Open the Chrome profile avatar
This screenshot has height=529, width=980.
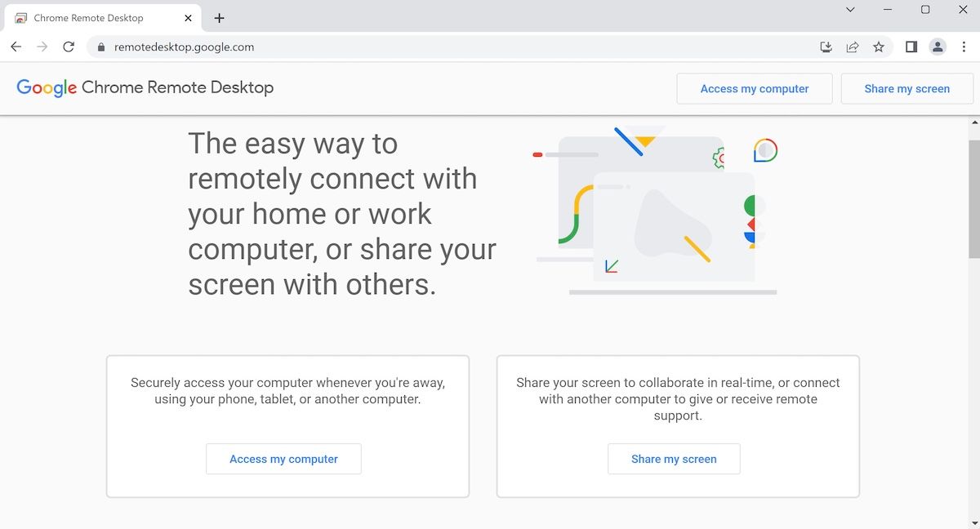938,47
